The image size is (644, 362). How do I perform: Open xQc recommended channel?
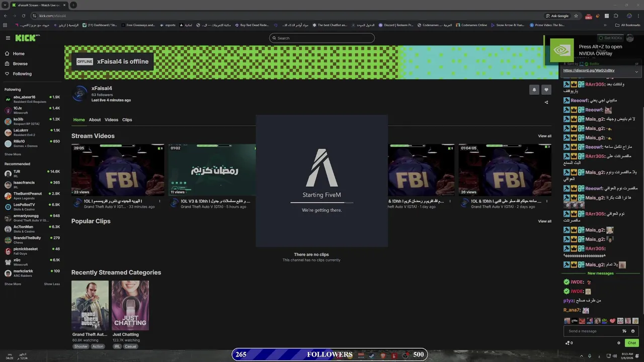32,262
